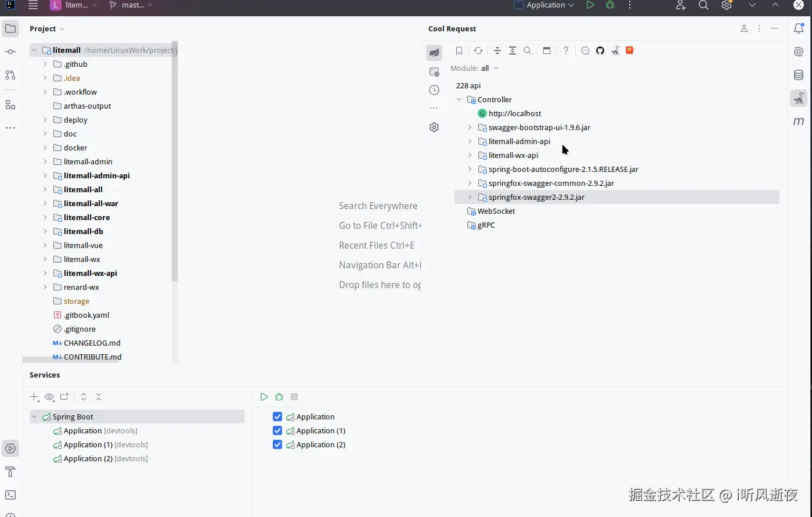
Task: Open the master branch widget
Action: coord(131,5)
